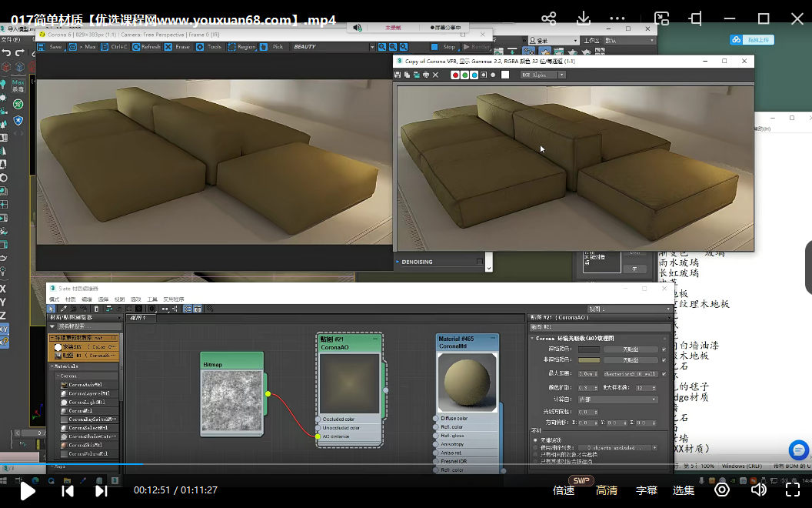Toggle the parameter editor panel icon in Slate
Screen dimensions: 812x508
click(x=198, y=309)
